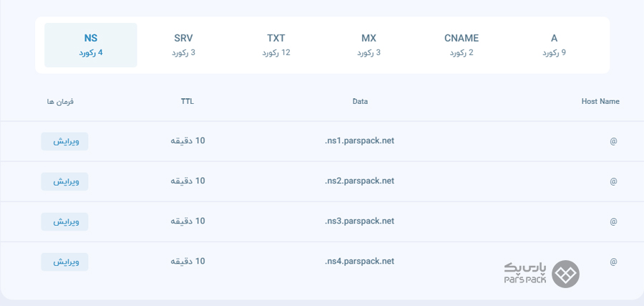Click ویرایش for ns2.parspack.net
644x306 pixels.
point(64,181)
